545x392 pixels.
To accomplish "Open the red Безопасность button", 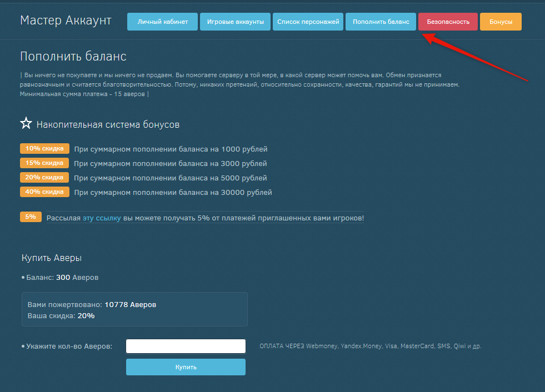I will pyautogui.click(x=448, y=22).
